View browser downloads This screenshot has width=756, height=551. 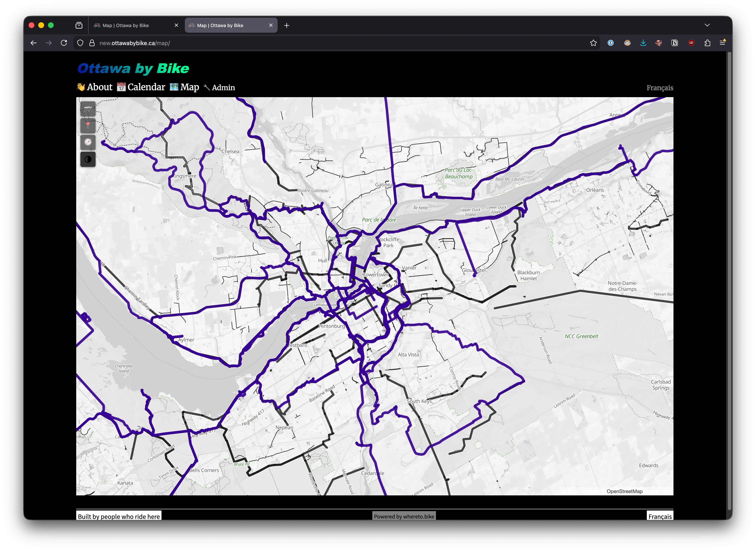[x=643, y=43]
